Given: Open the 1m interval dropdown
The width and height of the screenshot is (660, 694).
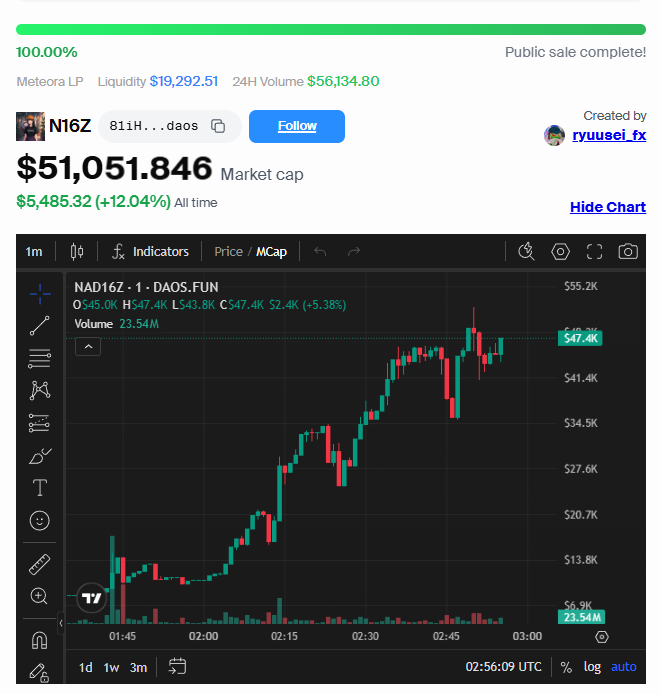Looking at the screenshot, I should 34,251.
